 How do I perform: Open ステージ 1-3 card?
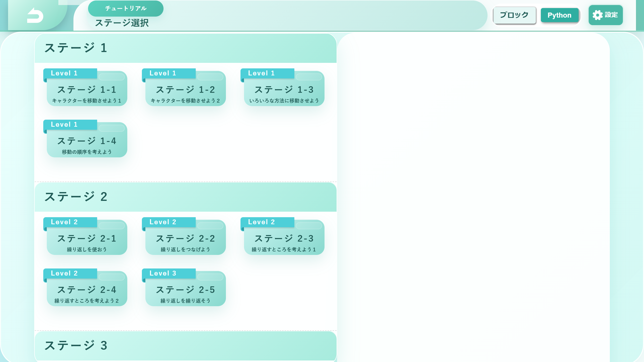click(x=284, y=88)
